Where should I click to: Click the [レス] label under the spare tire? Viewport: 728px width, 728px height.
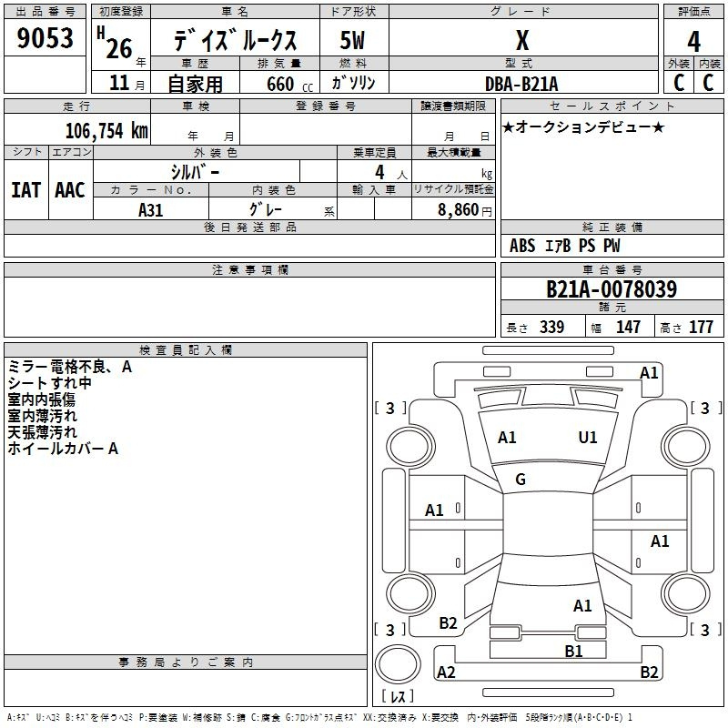pyautogui.click(x=397, y=696)
